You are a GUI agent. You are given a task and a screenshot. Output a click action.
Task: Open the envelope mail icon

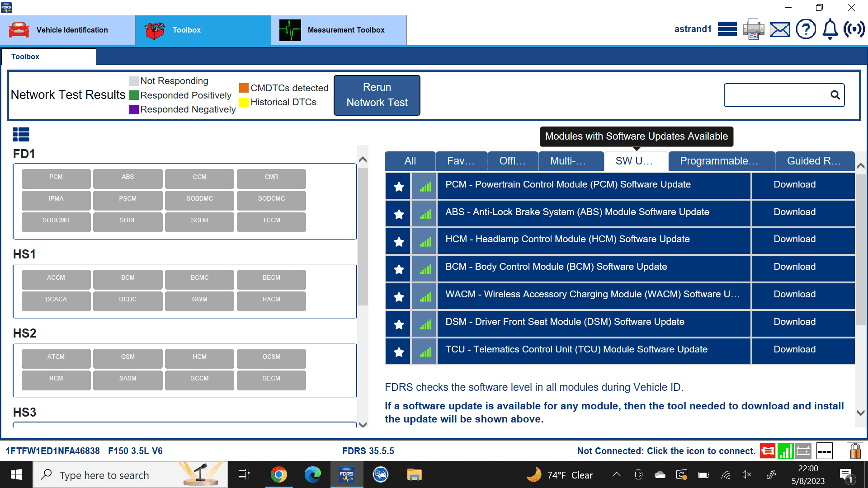[x=780, y=30]
